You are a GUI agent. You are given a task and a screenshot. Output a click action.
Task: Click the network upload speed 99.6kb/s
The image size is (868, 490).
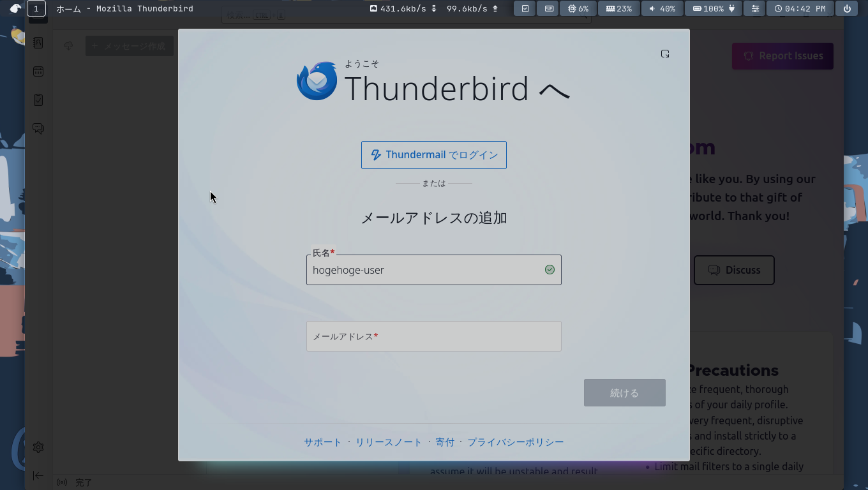tap(472, 9)
